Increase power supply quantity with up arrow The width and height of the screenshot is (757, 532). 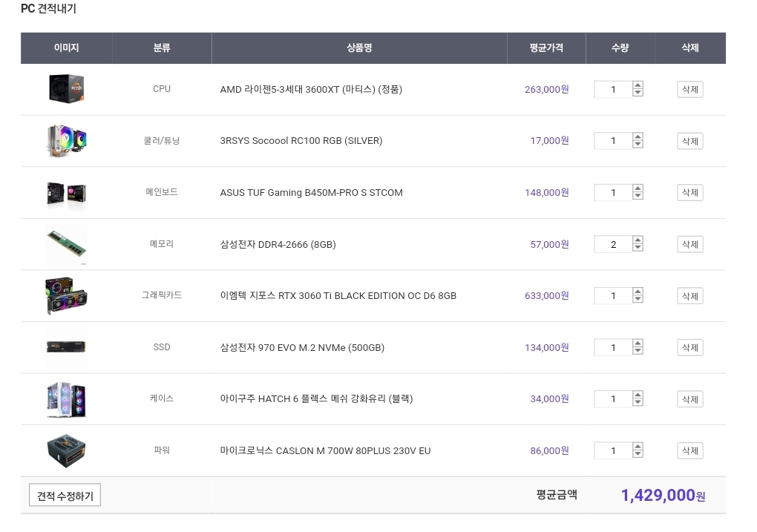click(x=638, y=447)
